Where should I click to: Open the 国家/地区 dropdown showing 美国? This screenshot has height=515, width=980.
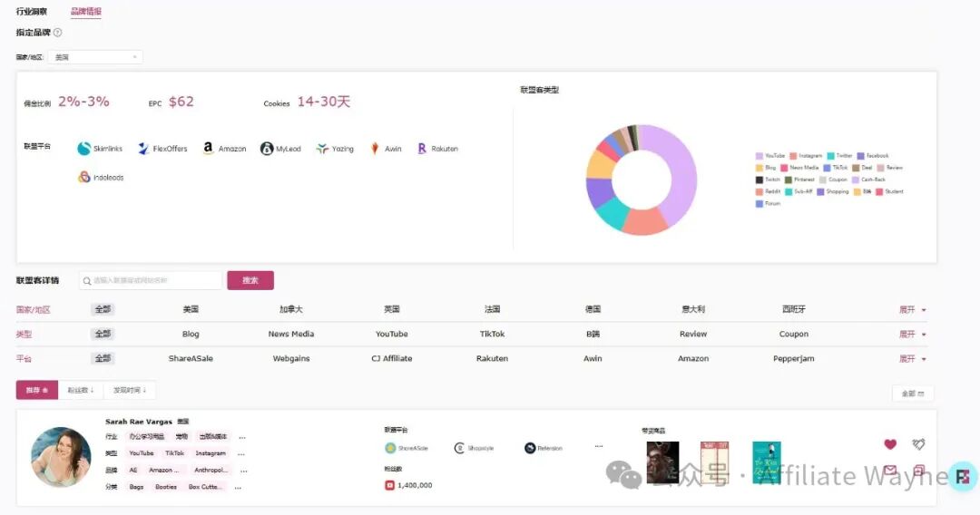(95, 57)
